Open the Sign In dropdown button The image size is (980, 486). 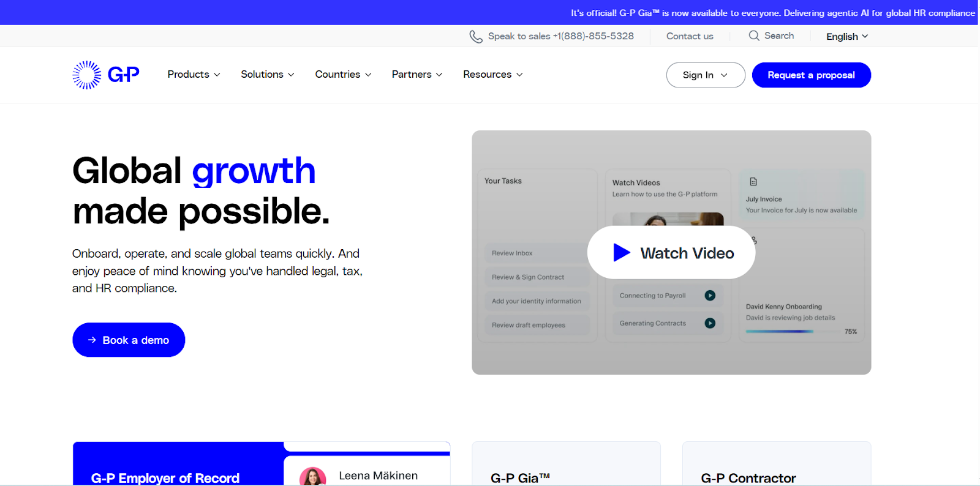click(706, 75)
